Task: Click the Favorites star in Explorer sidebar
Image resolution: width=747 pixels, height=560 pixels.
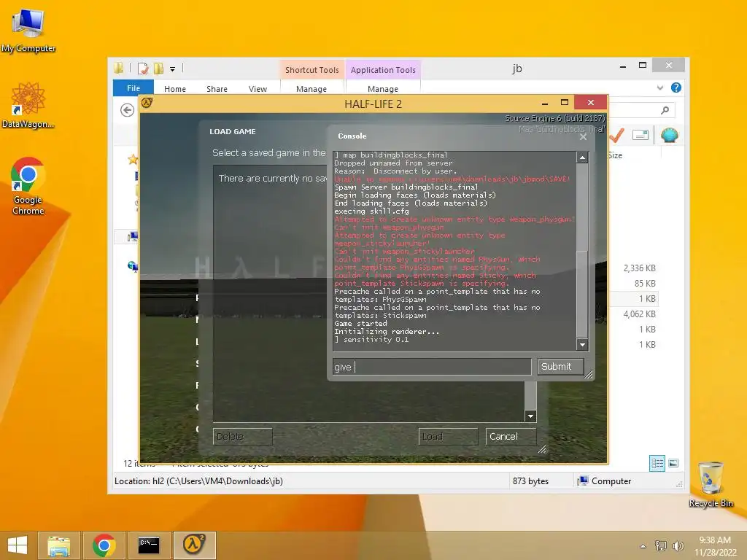Action: (133, 160)
